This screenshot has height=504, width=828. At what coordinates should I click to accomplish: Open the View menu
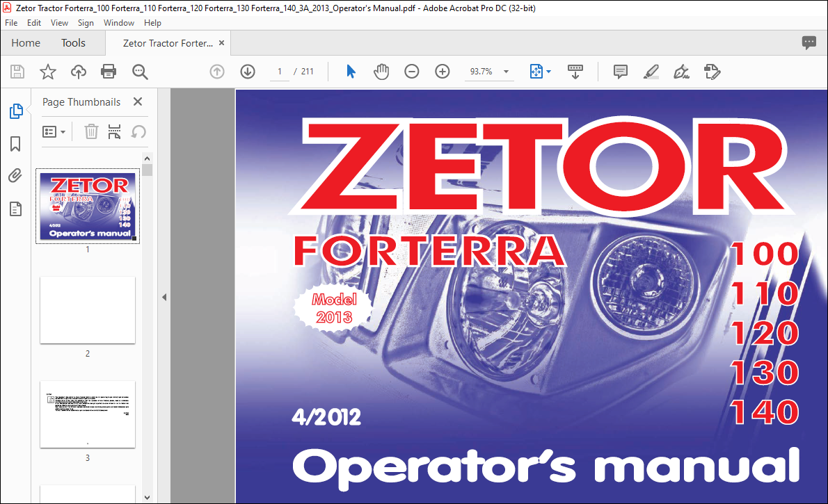click(x=59, y=23)
